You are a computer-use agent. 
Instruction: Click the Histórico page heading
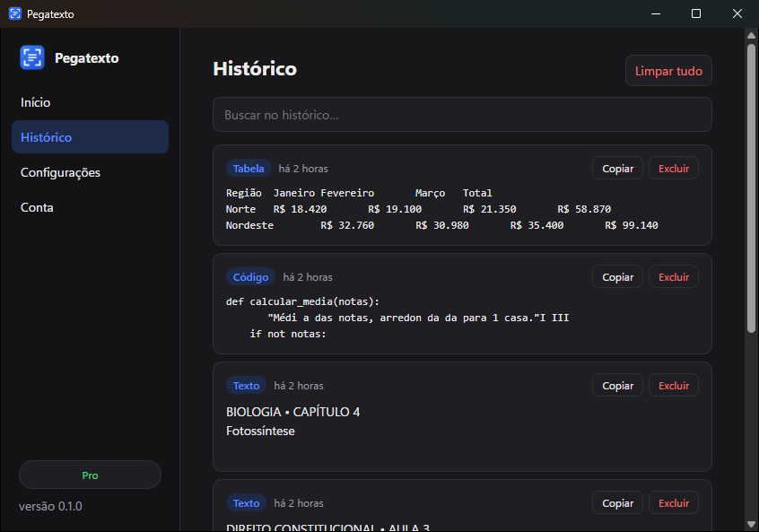[x=255, y=69]
